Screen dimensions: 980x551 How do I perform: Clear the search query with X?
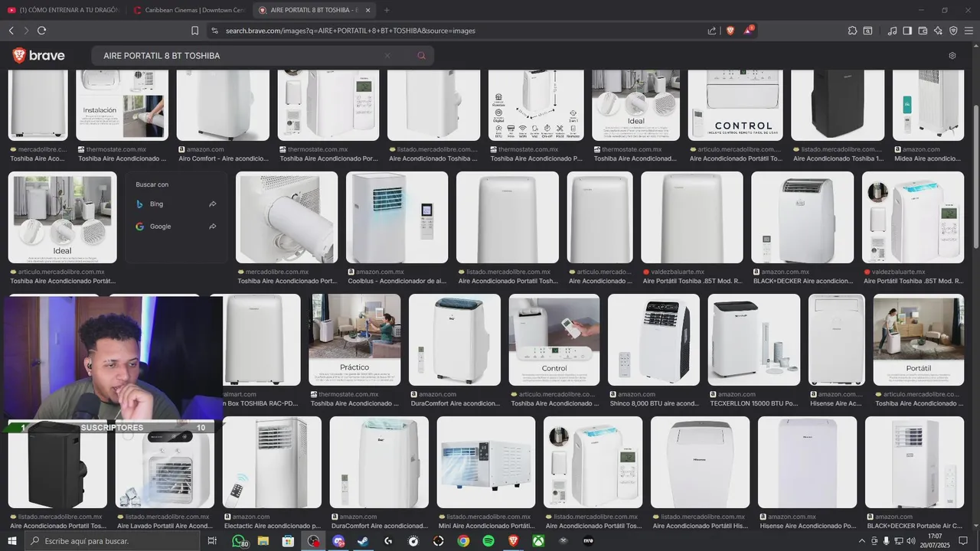point(387,56)
